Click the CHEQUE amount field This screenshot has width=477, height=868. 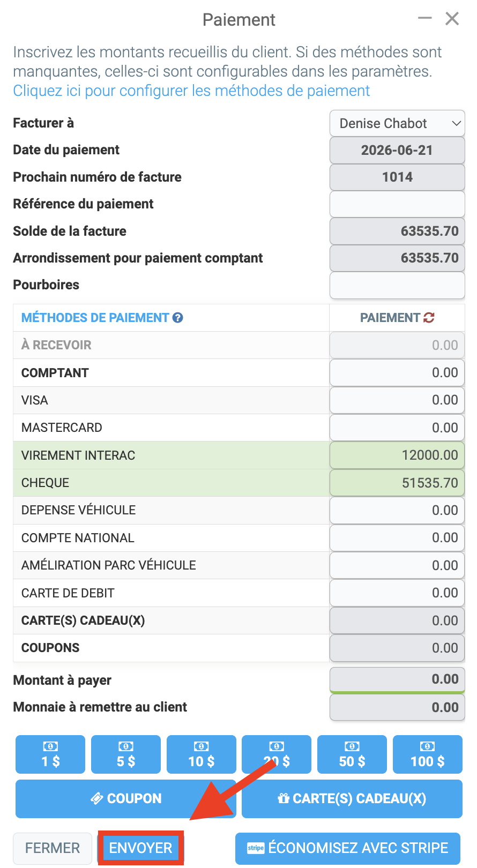[x=397, y=483]
